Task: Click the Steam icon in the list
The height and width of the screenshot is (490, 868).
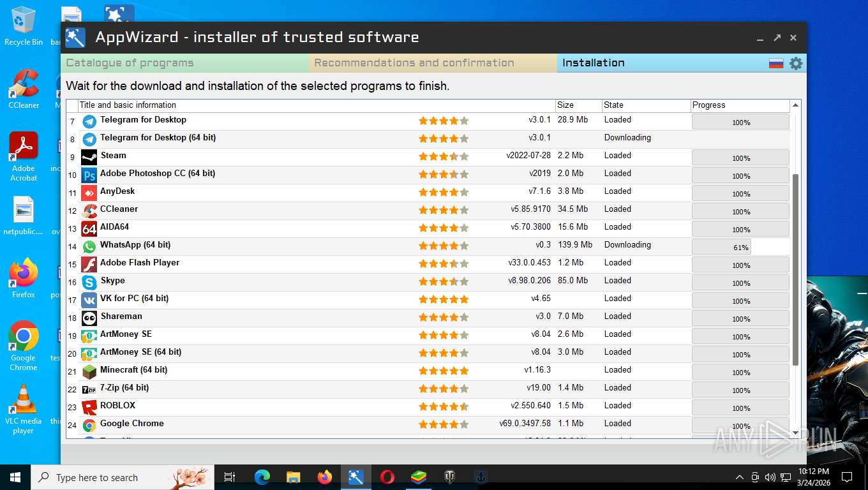Action: (x=89, y=157)
